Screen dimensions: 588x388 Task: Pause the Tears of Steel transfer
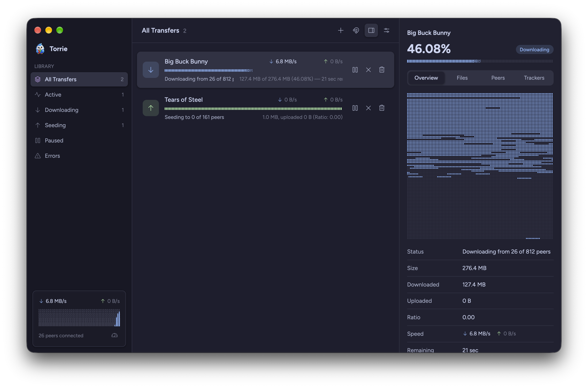pos(355,108)
